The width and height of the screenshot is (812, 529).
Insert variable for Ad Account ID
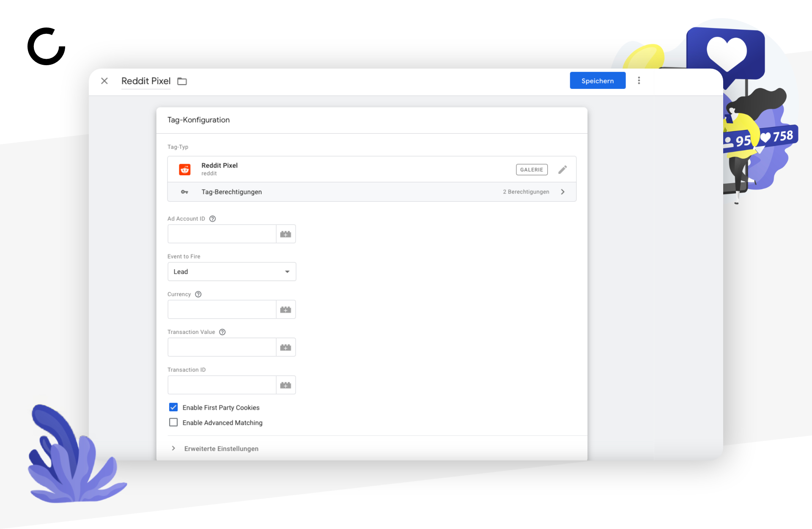(286, 234)
